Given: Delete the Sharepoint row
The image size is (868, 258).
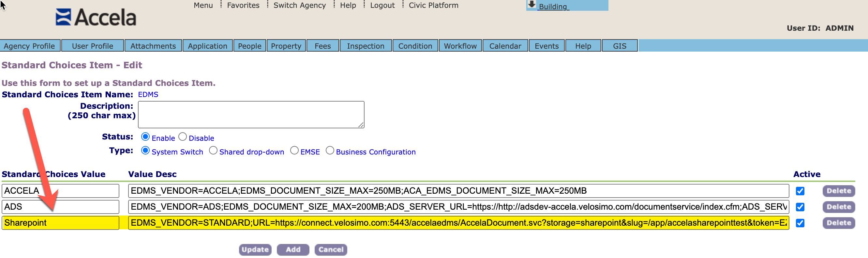Looking at the screenshot, I should 839,223.
